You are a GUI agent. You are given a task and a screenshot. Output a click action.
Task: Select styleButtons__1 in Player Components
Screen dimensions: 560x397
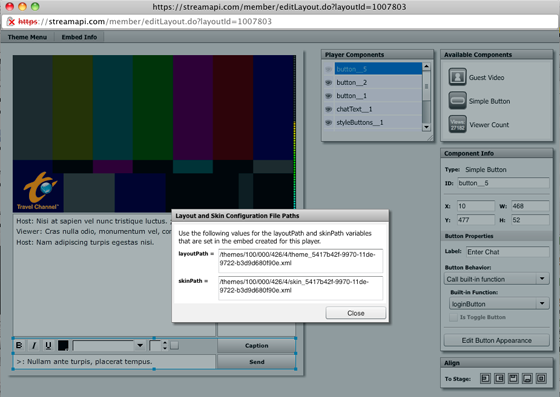[378, 122]
